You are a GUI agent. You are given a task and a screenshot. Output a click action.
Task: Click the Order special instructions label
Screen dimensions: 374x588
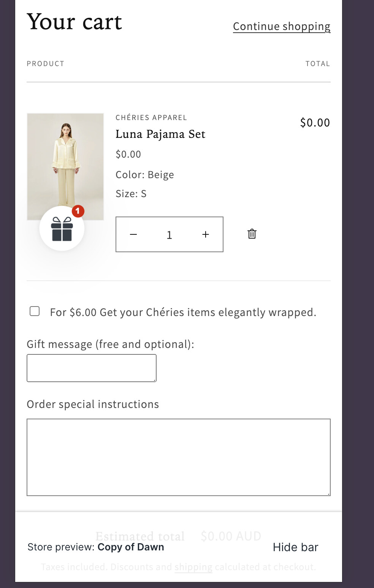pos(93,404)
